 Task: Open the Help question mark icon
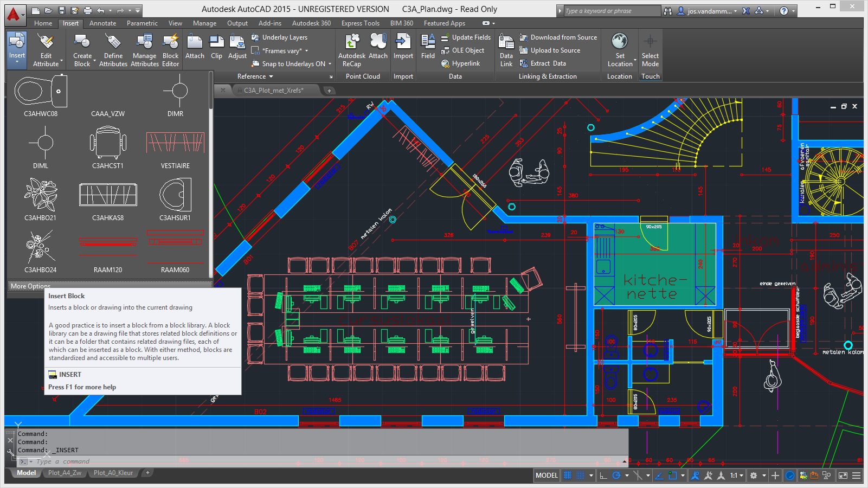click(x=784, y=11)
